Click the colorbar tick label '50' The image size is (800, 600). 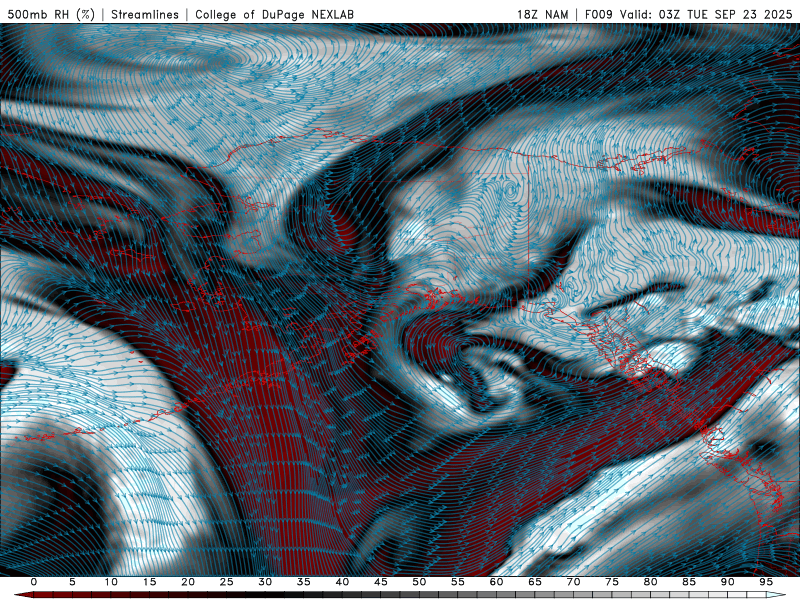pos(419,582)
